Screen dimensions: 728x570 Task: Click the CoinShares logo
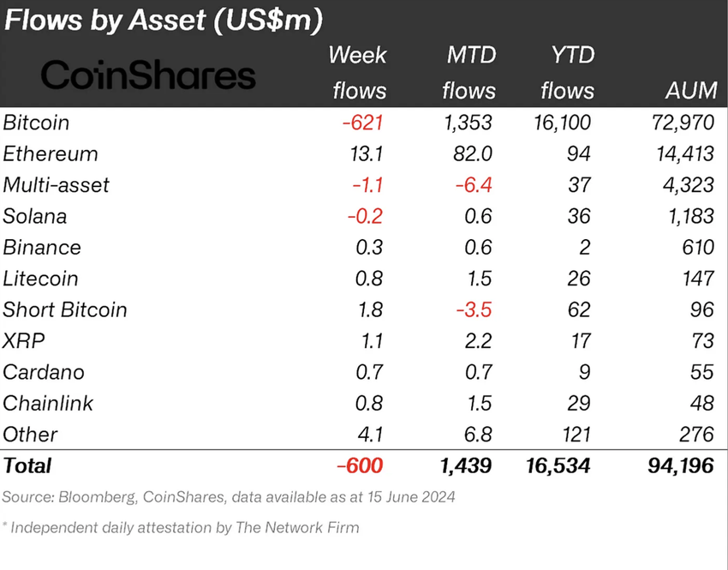pos(148,75)
